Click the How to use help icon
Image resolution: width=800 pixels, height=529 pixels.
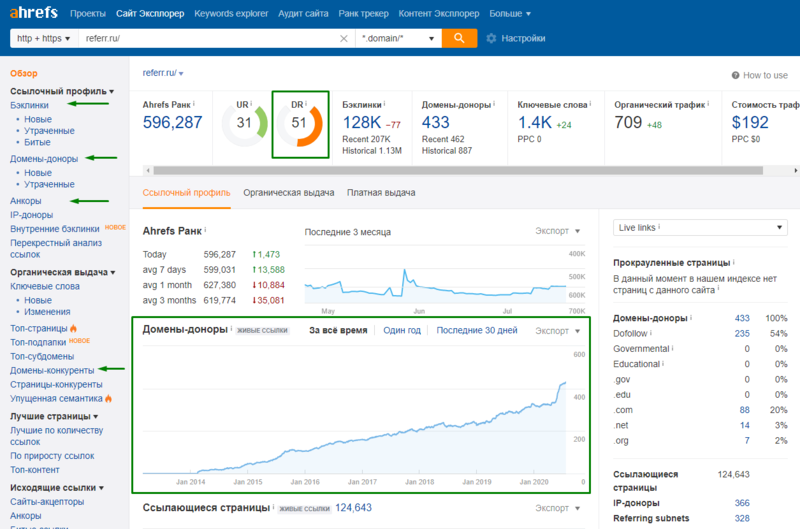(x=735, y=75)
